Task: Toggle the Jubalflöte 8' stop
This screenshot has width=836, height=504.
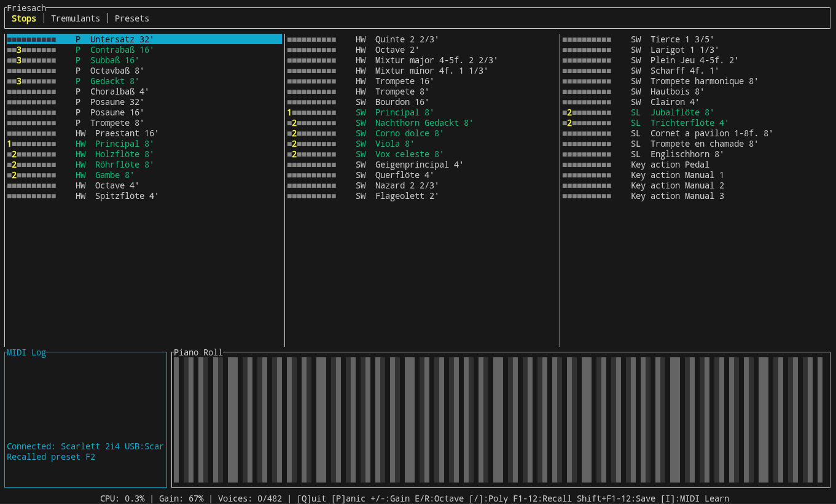Action: pos(696,112)
